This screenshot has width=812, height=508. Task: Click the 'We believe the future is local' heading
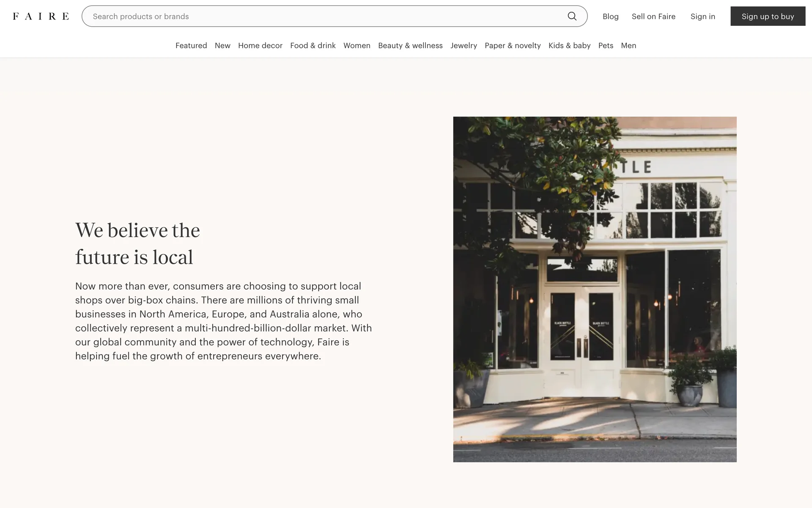137,243
